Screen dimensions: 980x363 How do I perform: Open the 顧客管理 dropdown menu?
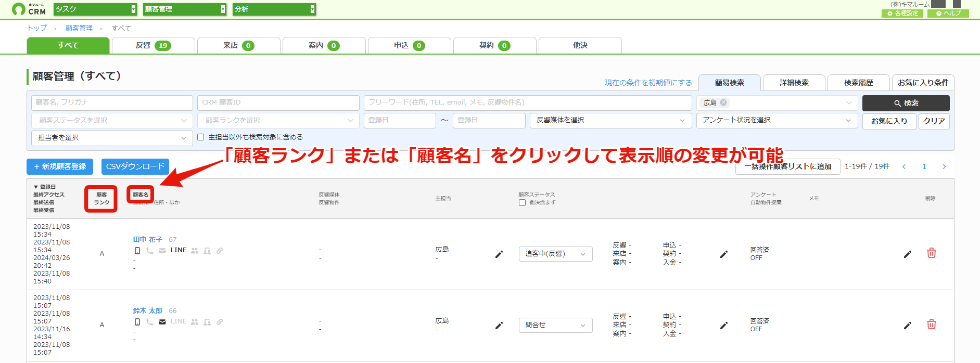185,9
